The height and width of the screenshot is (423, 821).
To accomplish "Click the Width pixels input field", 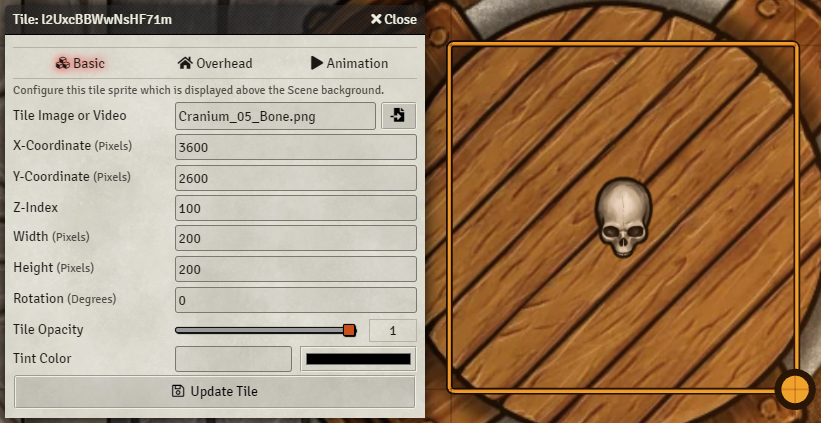I will [296, 238].
